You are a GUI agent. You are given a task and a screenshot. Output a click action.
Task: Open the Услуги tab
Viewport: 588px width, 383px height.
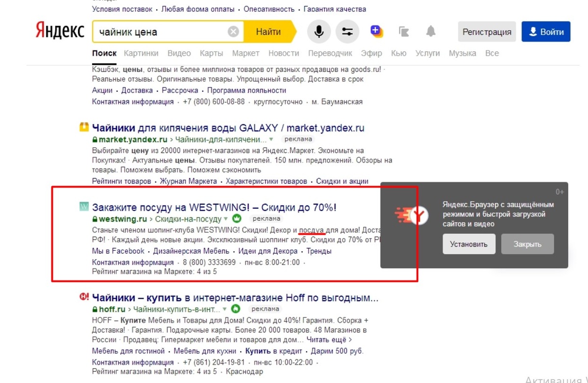427,53
